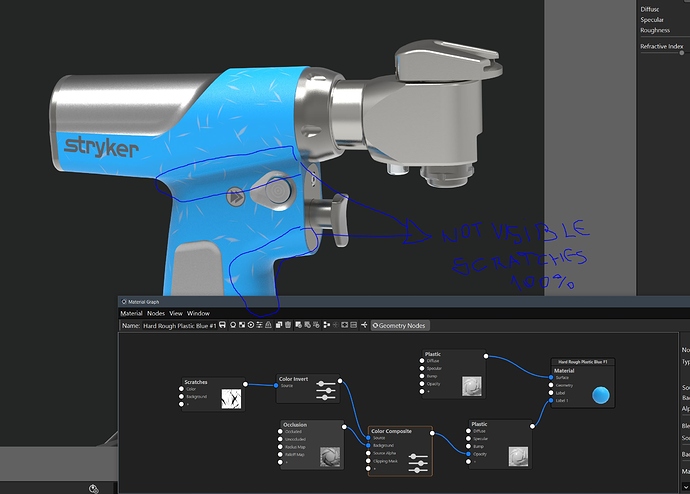Screen dimensions: 690x494
Task: Click the warning triangle toolbar icon
Action: click(x=268, y=325)
